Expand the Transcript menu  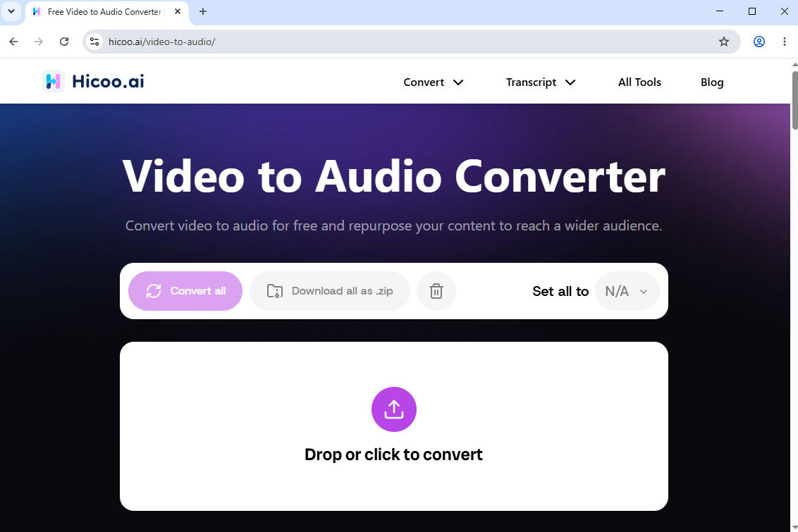point(541,82)
